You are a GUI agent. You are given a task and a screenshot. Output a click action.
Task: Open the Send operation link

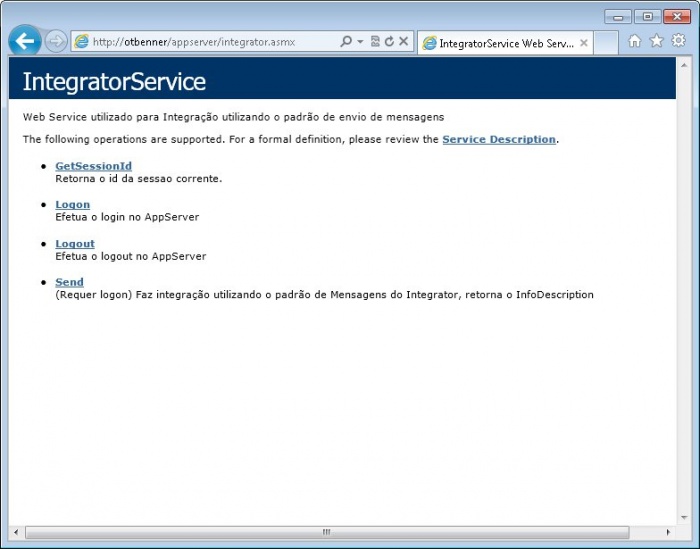69,282
